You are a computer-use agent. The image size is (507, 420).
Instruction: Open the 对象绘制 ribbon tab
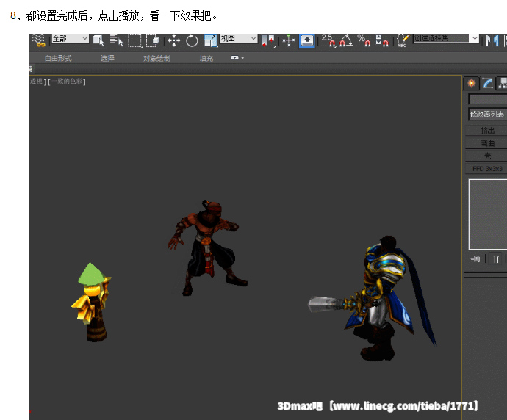(x=157, y=58)
